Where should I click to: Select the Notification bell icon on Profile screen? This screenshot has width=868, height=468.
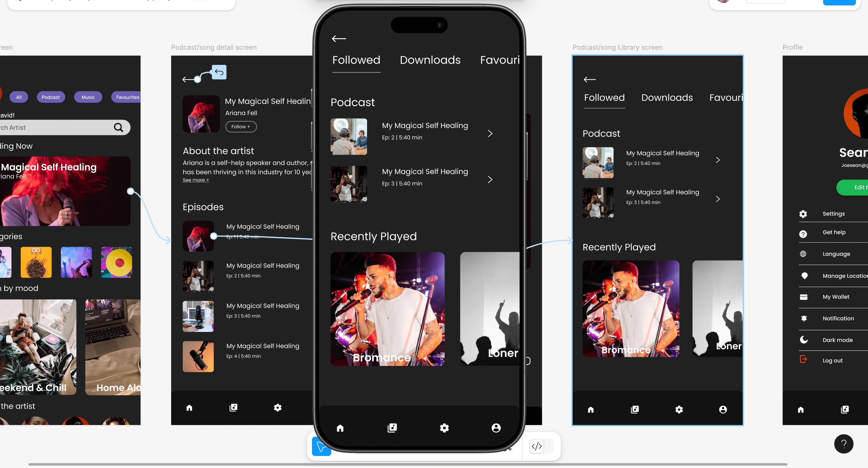(x=804, y=318)
